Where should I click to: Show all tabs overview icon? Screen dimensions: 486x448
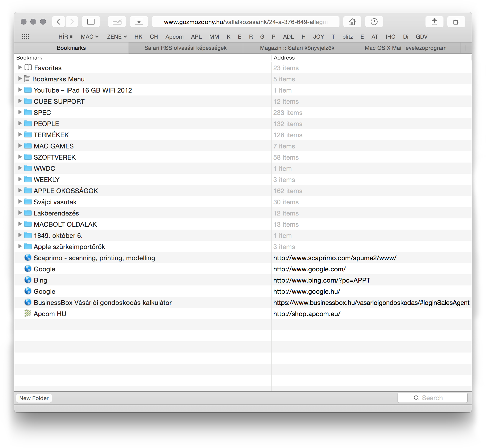[x=456, y=22]
